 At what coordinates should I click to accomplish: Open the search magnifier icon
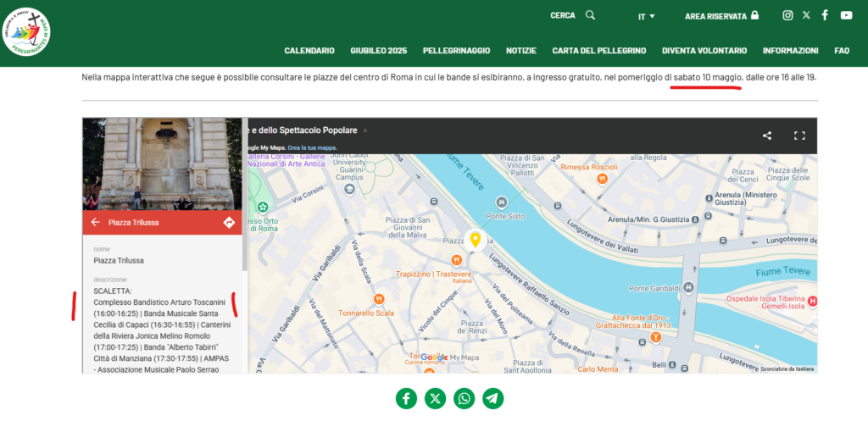pos(590,15)
